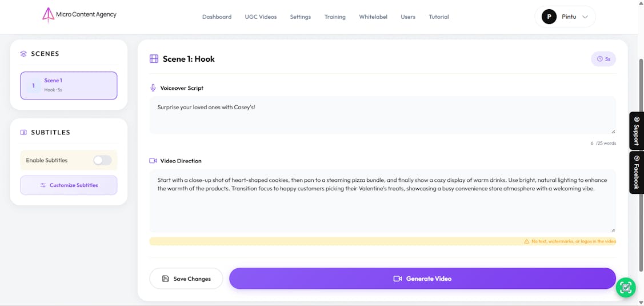Go to the UGC Videos page
The image size is (644, 306).
[x=261, y=17]
